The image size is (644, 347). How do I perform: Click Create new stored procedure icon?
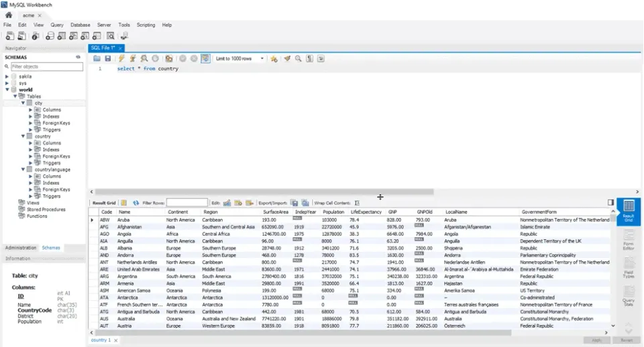(85, 36)
